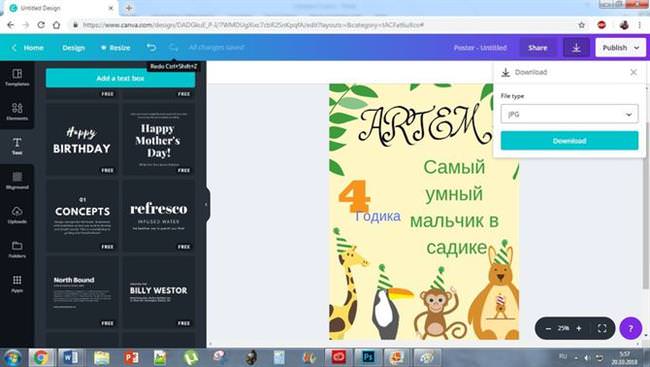Select the Happy Birthday text template
The image size is (650, 367).
click(82, 139)
